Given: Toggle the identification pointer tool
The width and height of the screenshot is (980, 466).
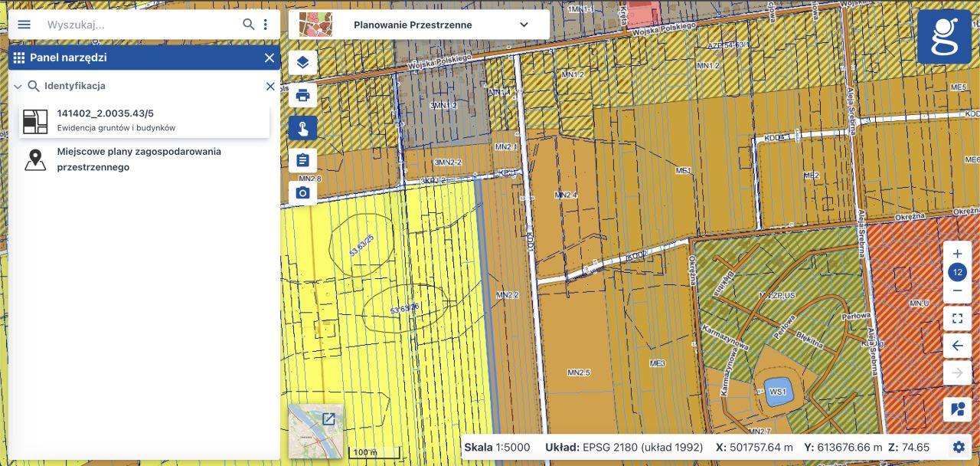Looking at the screenshot, I should point(302,128).
